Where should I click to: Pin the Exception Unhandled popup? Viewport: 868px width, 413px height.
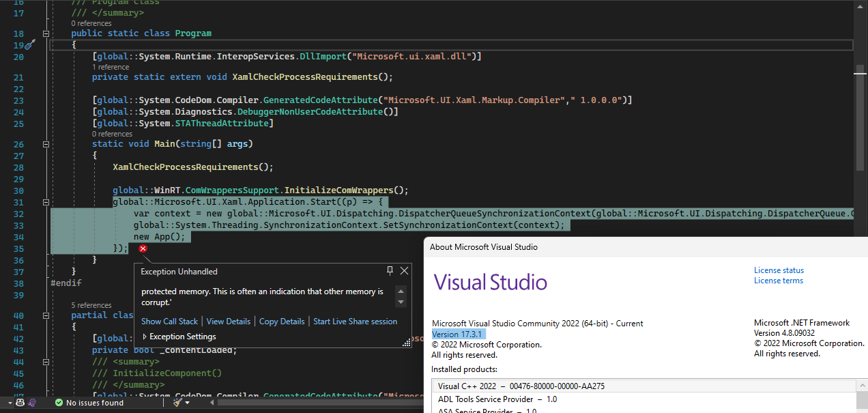pyautogui.click(x=390, y=271)
